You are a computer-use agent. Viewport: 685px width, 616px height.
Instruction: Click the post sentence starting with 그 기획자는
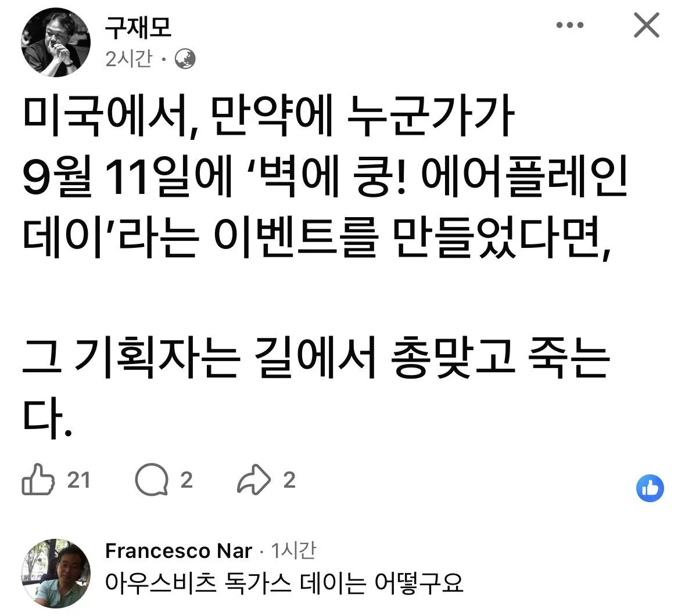point(315,388)
